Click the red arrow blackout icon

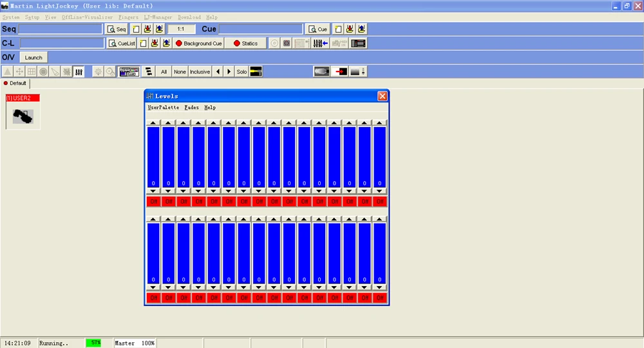pos(340,72)
